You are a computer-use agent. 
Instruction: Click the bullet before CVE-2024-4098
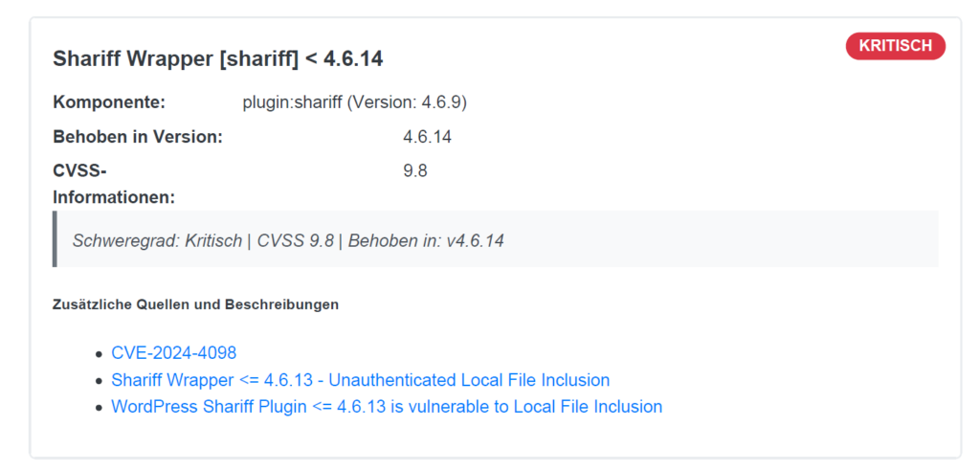point(99,354)
